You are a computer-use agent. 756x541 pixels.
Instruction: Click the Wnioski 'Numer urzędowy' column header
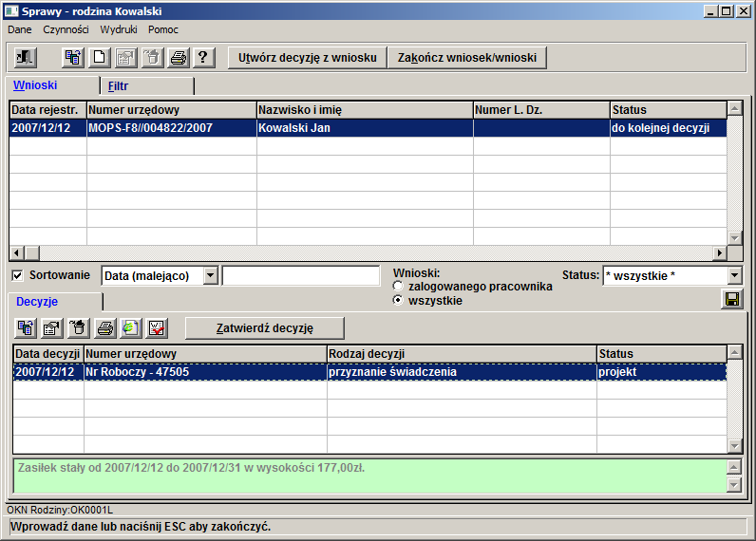(172, 110)
